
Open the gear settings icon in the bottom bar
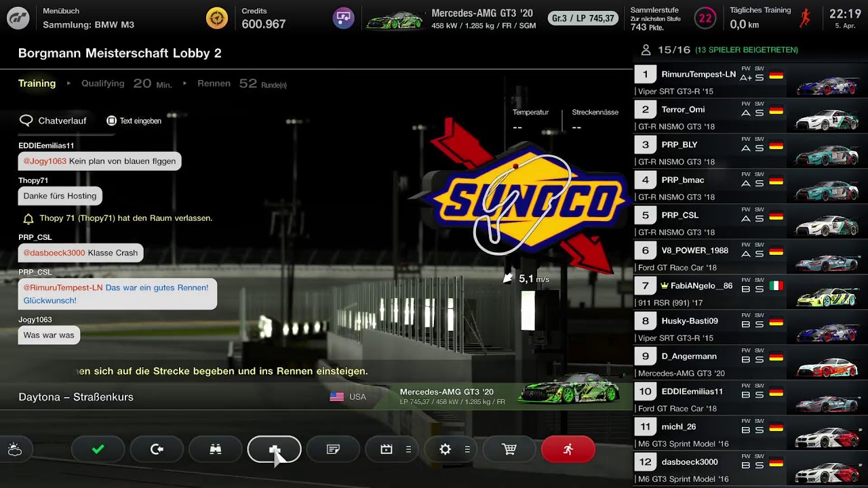coord(446,449)
